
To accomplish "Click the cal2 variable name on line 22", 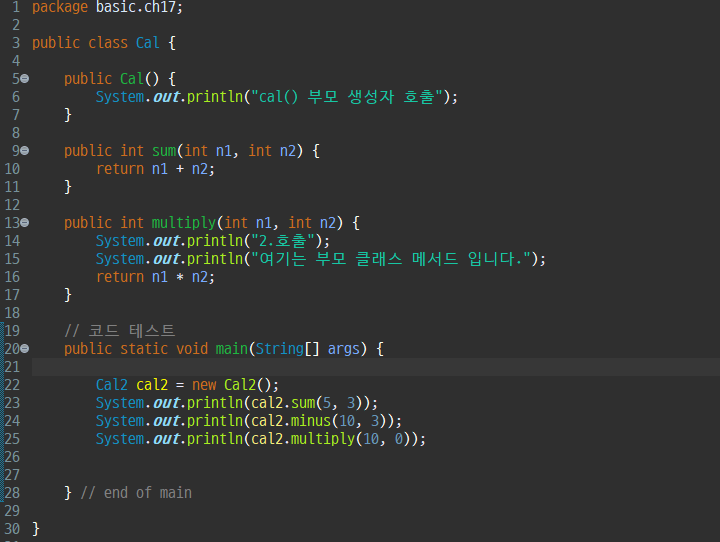I will (152, 384).
